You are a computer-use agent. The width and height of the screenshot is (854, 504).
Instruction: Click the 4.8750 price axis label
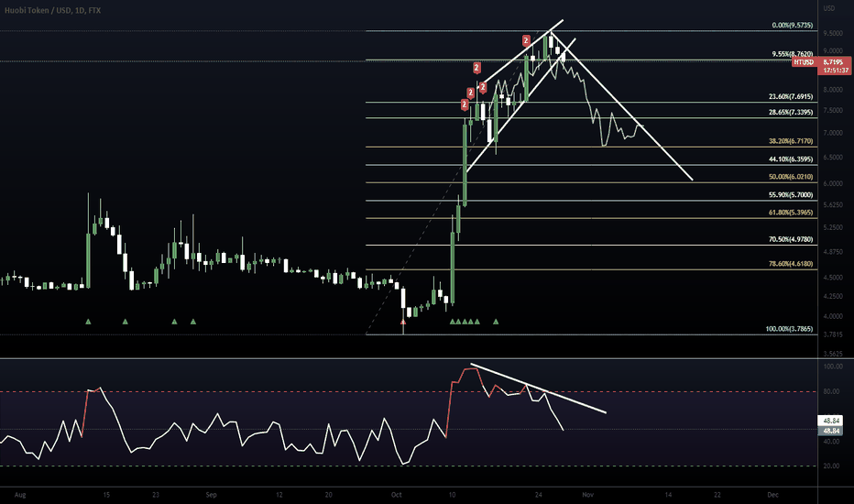click(x=833, y=252)
